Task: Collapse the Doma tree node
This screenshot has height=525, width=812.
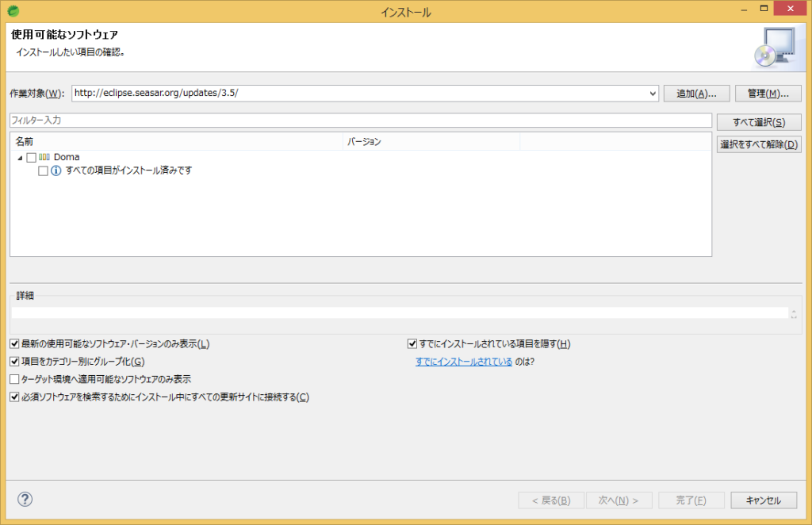Action: (19, 157)
